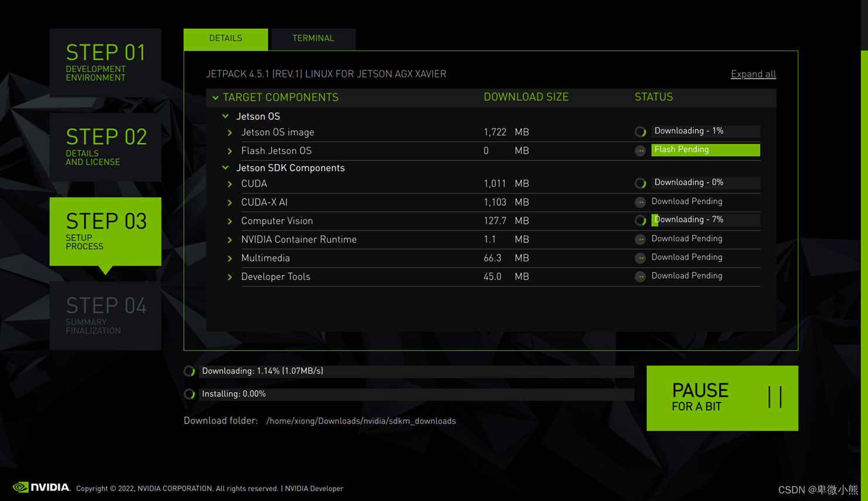Pause the download with PAUSE FOR A BIT

tap(722, 398)
